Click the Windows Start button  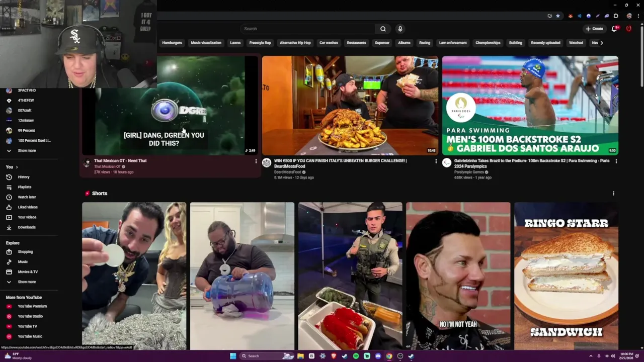[x=233, y=356]
